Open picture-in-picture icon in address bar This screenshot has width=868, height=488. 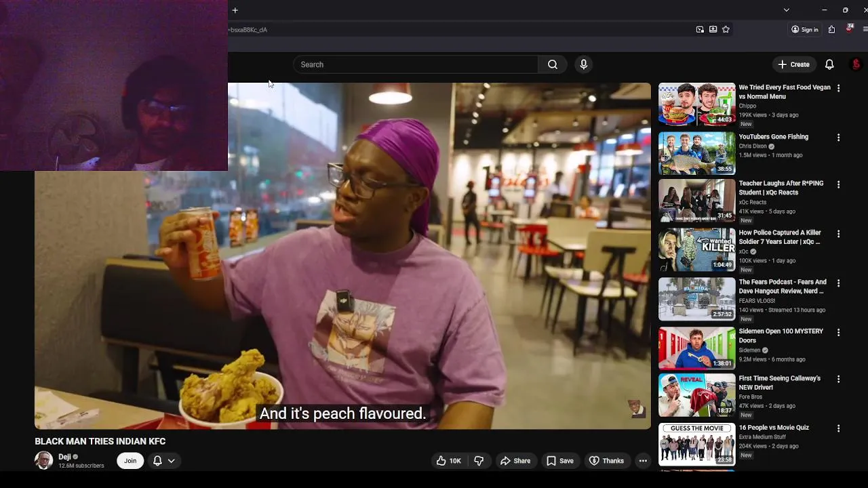(700, 29)
